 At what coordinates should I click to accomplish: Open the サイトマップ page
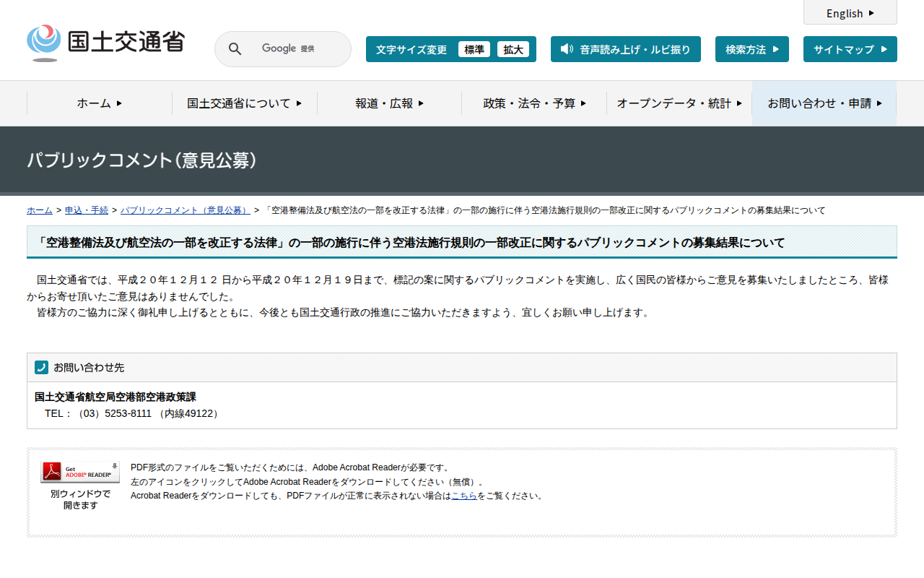[850, 49]
